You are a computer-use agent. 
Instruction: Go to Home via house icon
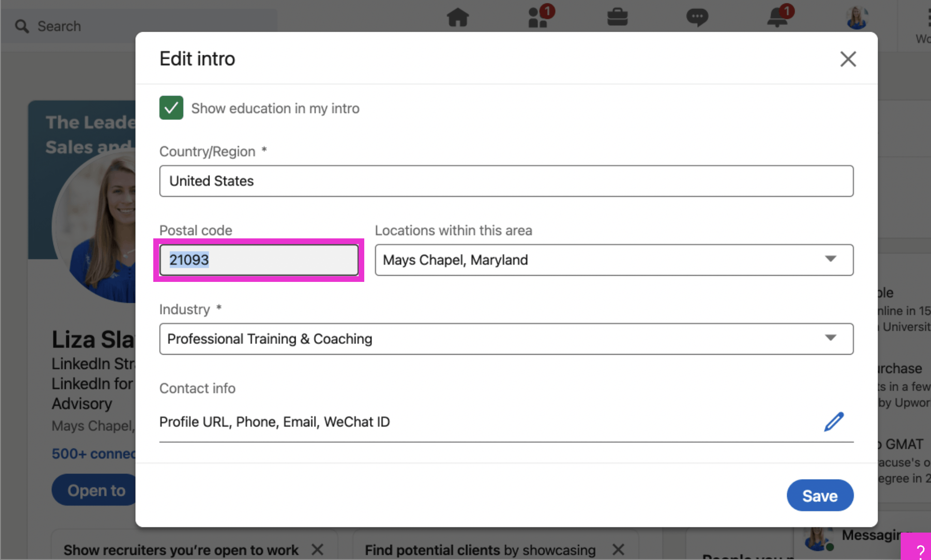pyautogui.click(x=457, y=18)
